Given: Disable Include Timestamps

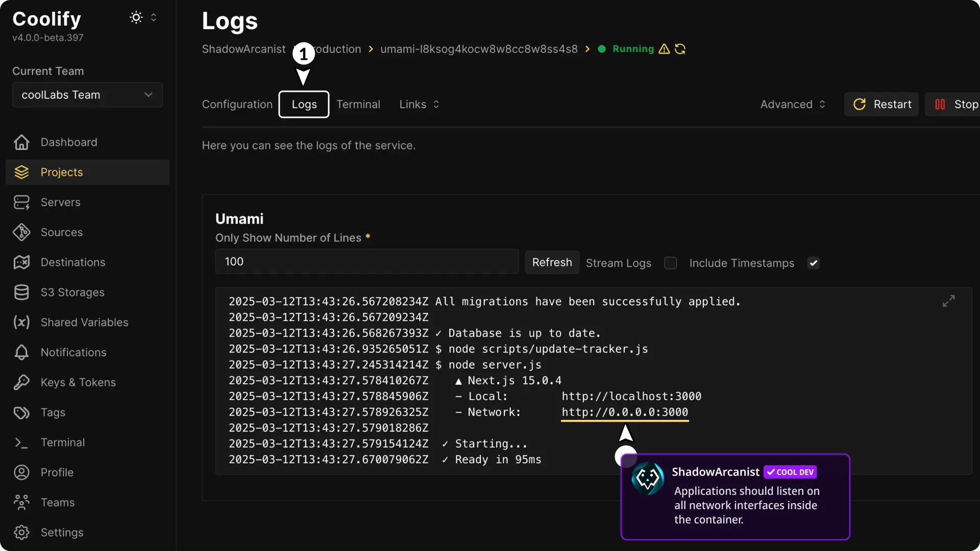Looking at the screenshot, I should [814, 263].
